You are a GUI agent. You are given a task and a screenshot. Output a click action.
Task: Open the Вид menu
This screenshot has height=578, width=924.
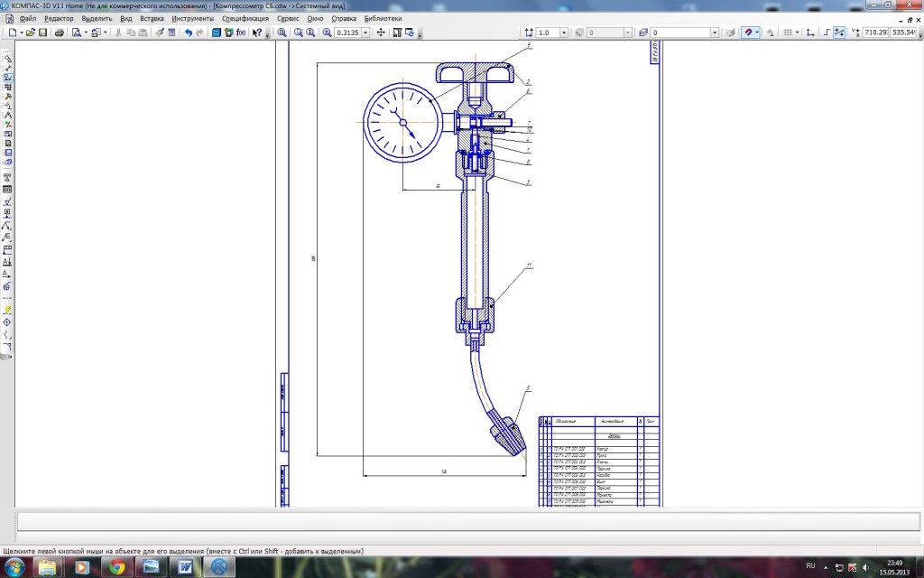tap(126, 18)
